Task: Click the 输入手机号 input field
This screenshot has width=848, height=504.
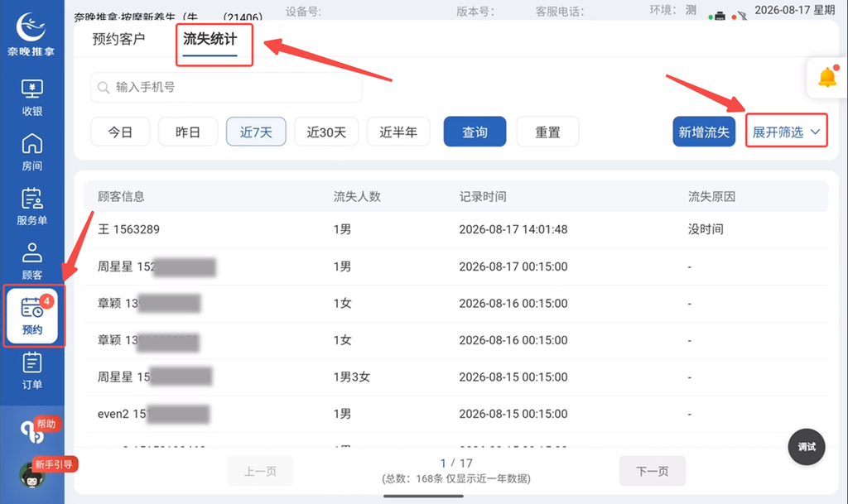Action: pos(226,88)
